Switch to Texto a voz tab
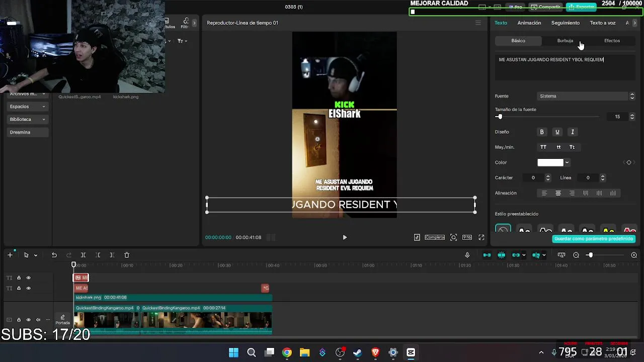 coord(603,23)
